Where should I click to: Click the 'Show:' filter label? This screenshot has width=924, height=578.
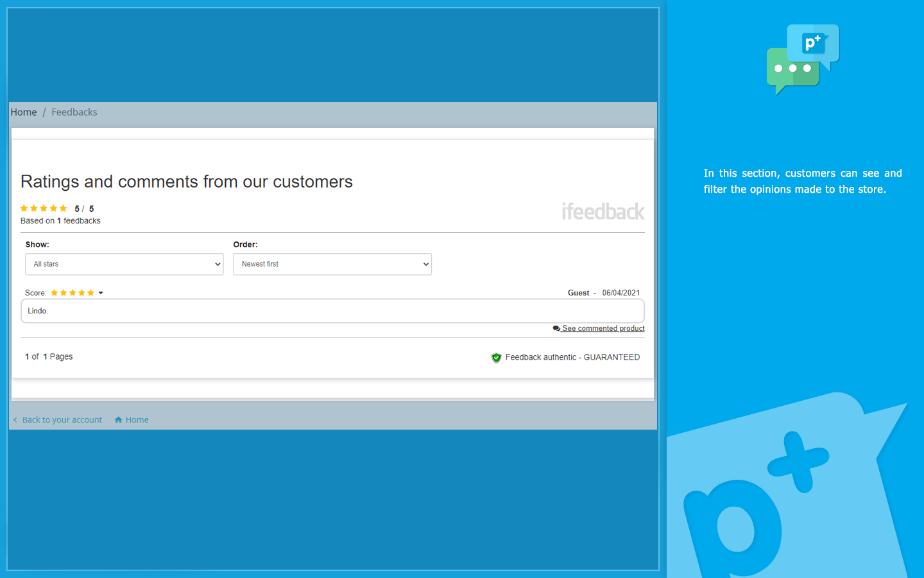tap(37, 245)
